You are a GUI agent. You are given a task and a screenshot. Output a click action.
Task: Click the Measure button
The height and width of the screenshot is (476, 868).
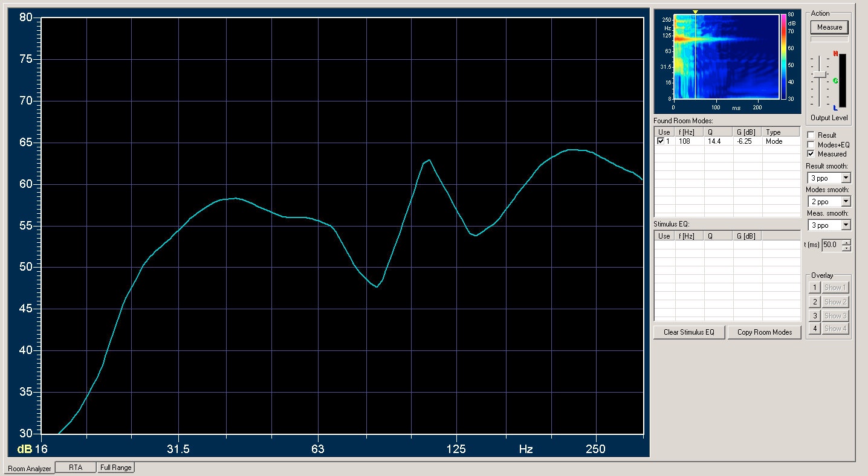pos(829,27)
